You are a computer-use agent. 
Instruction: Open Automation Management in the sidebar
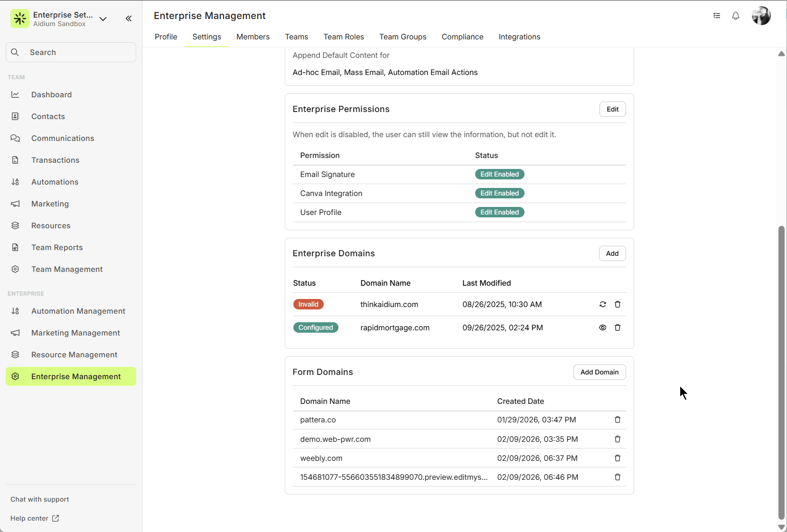click(78, 311)
